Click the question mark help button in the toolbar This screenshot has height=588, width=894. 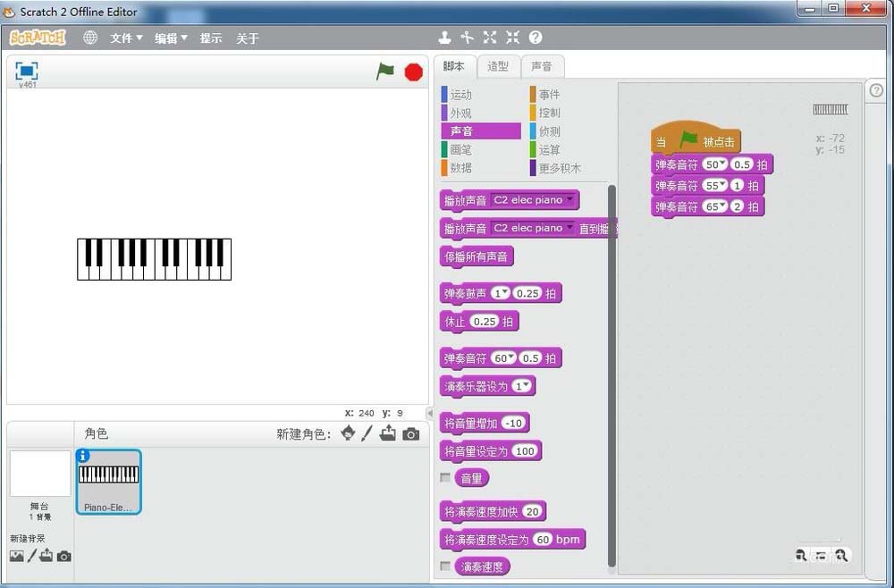(x=535, y=38)
